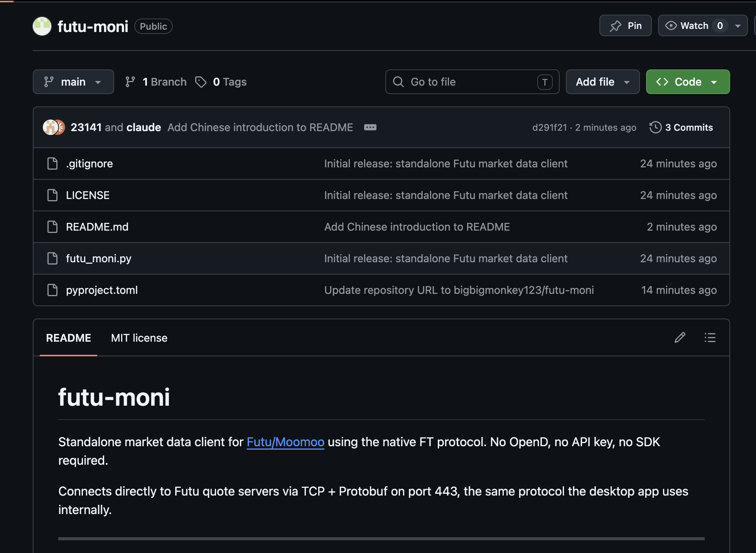
Task: Click the commit history clock icon
Action: click(655, 127)
